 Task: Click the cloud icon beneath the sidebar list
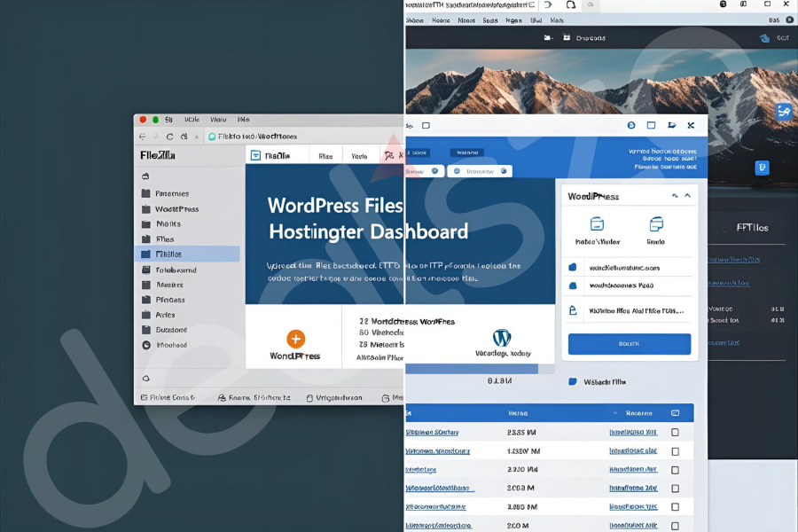[x=146, y=379]
